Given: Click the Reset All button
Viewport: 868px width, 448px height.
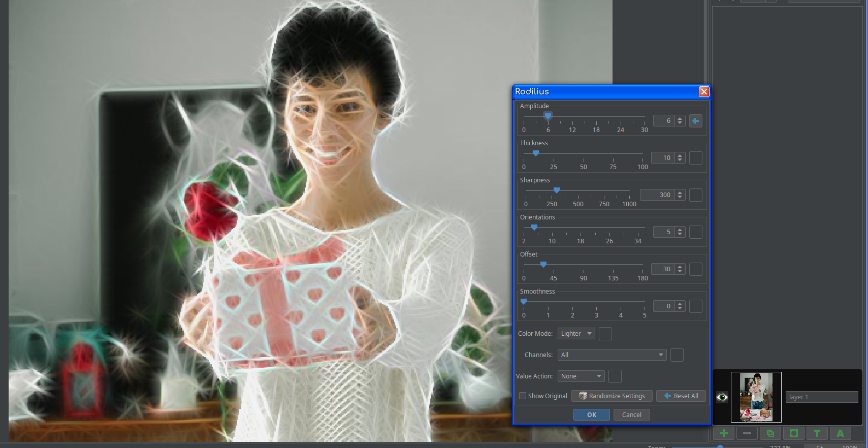Looking at the screenshot, I should (681, 396).
